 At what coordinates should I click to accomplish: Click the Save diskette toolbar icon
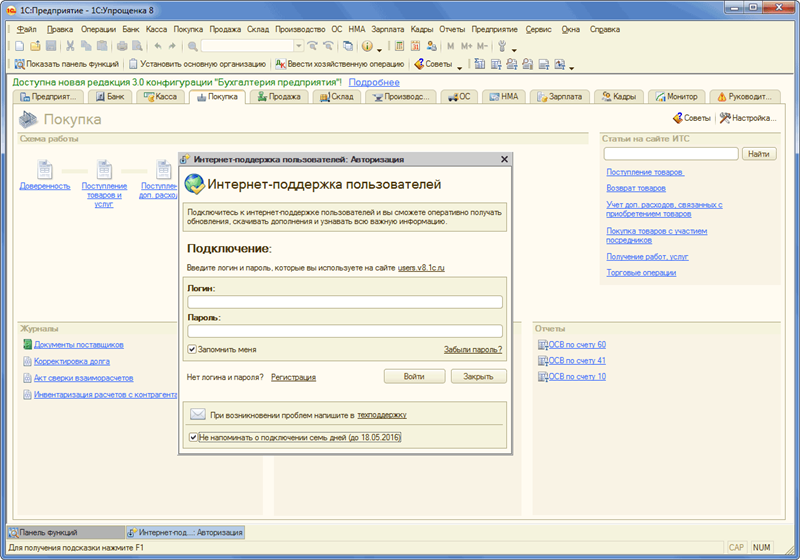(x=50, y=46)
